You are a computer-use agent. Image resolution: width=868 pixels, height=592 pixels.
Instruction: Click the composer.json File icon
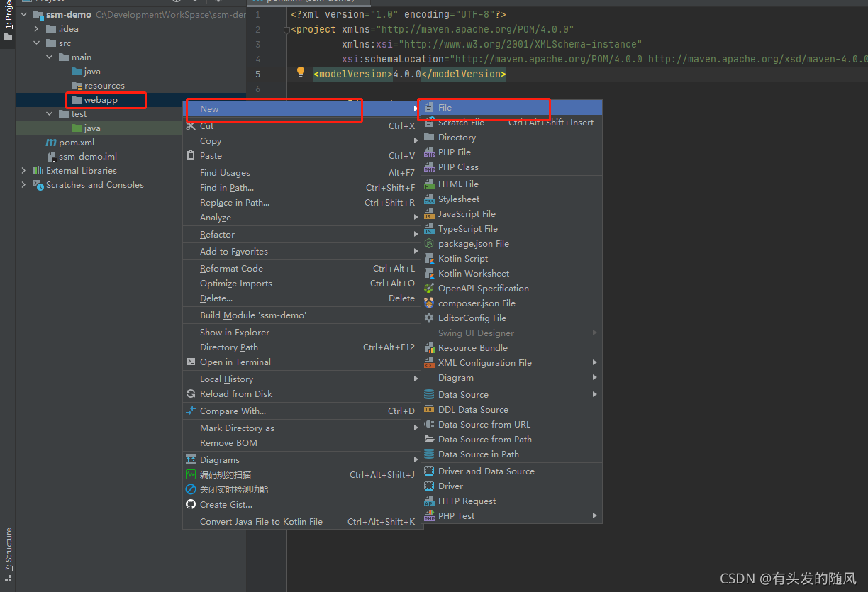click(x=429, y=303)
